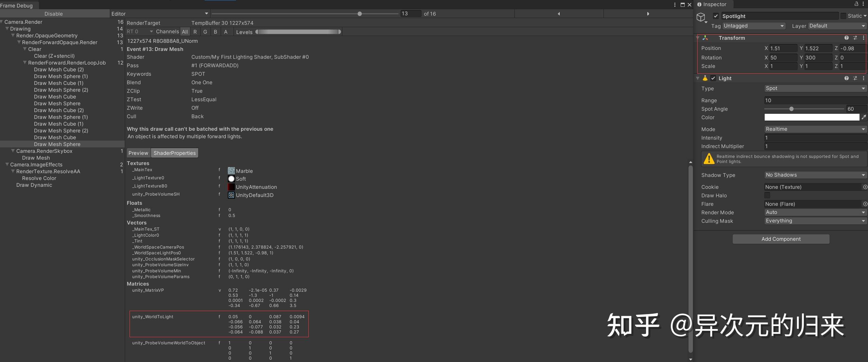This screenshot has width=868, height=362.
Task: Open Light component context menu dots
Action: click(864, 78)
